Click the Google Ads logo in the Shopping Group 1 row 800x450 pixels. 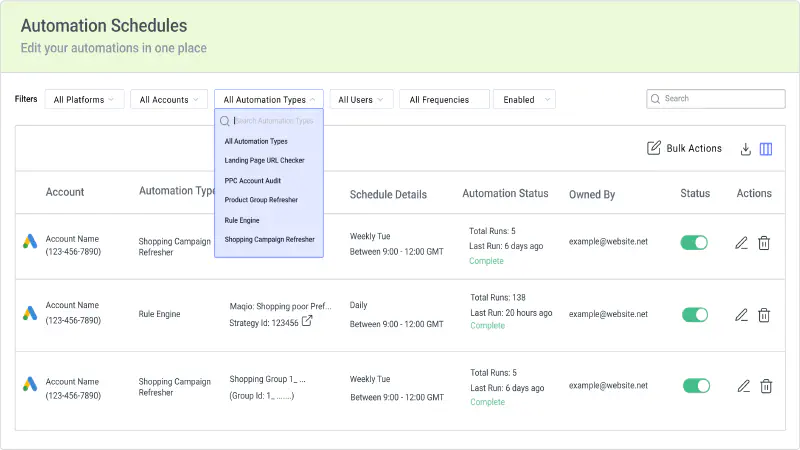pyautogui.click(x=30, y=384)
